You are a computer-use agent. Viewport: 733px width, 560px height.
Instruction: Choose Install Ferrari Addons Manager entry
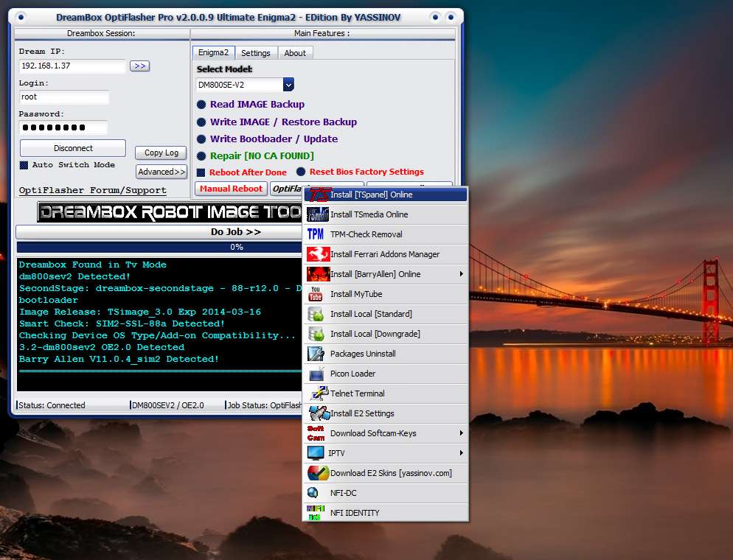tap(386, 254)
